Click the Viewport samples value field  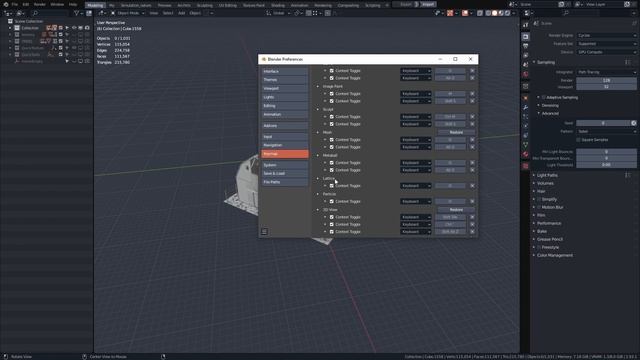click(x=606, y=87)
